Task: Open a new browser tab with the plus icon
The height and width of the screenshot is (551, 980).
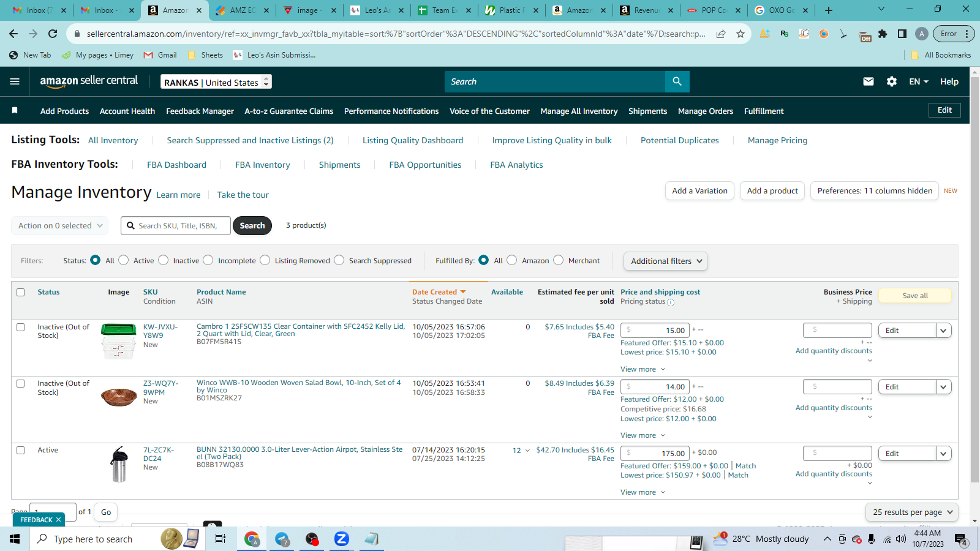Action: coord(829,10)
